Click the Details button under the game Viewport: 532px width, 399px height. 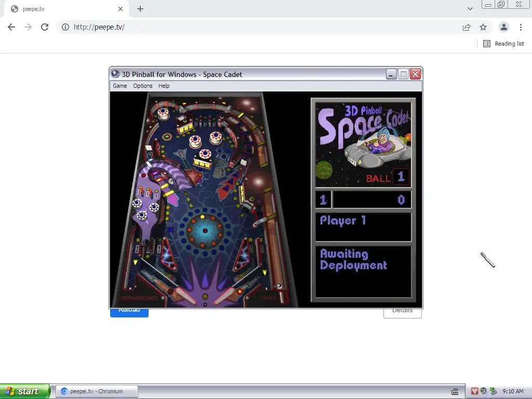click(x=403, y=313)
